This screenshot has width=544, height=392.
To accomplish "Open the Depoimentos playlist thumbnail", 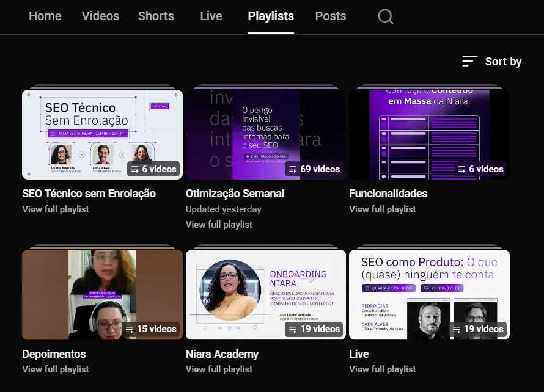I will 102,294.
